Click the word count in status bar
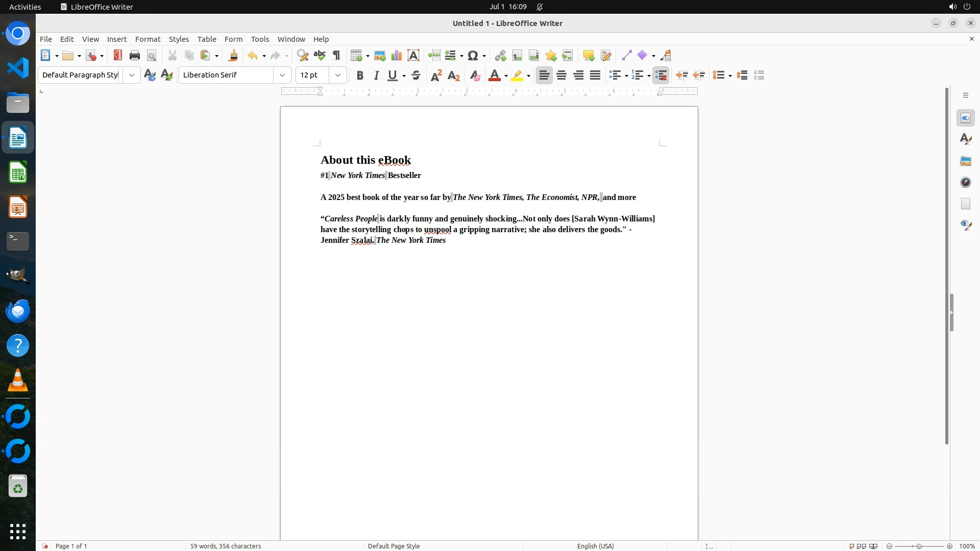The height and width of the screenshot is (551, 980). pyautogui.click(x=226, y=546)
